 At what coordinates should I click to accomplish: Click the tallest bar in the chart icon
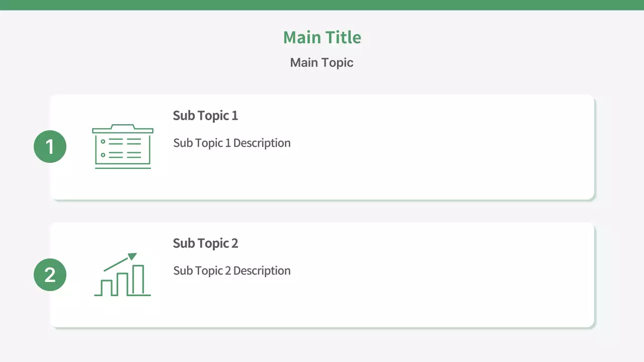pyautogui.click(x=138, y=280)
